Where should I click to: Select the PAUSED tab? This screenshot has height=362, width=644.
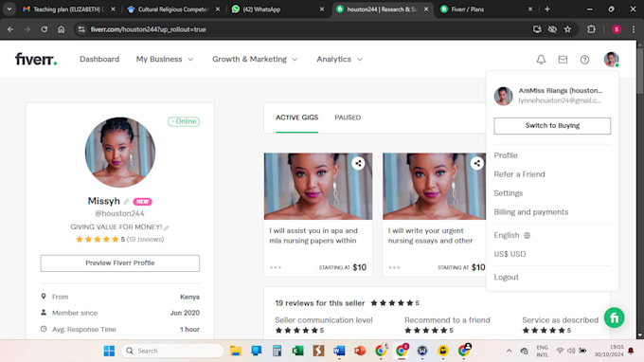[x=348, y=118]
